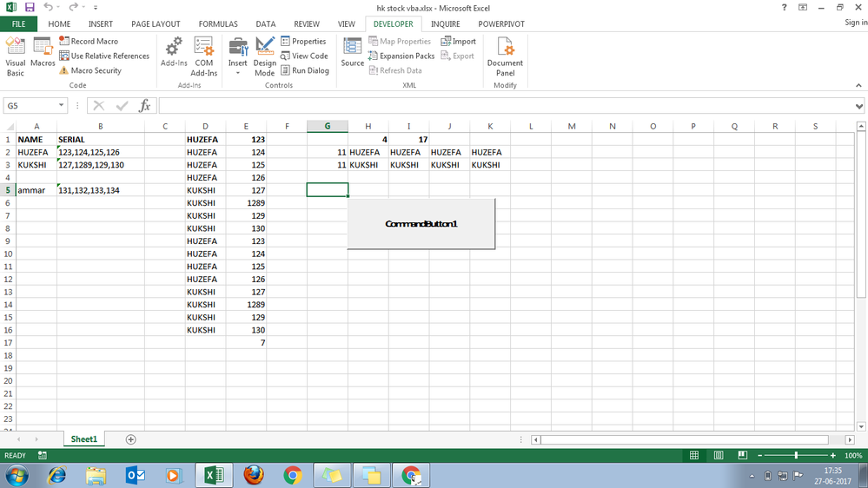This screenshot has width=868, height=488.
Task: Open Expansion Packs
Action: coord(401,56)
